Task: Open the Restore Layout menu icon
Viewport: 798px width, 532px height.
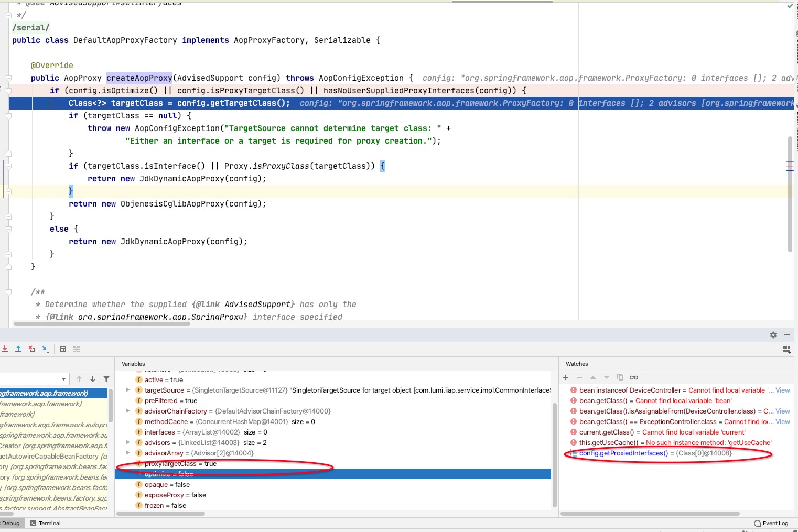Action: pos(786,349)
